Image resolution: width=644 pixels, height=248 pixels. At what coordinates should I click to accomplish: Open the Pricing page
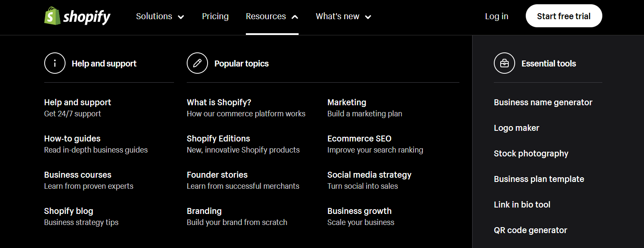[x=215, y=16]
